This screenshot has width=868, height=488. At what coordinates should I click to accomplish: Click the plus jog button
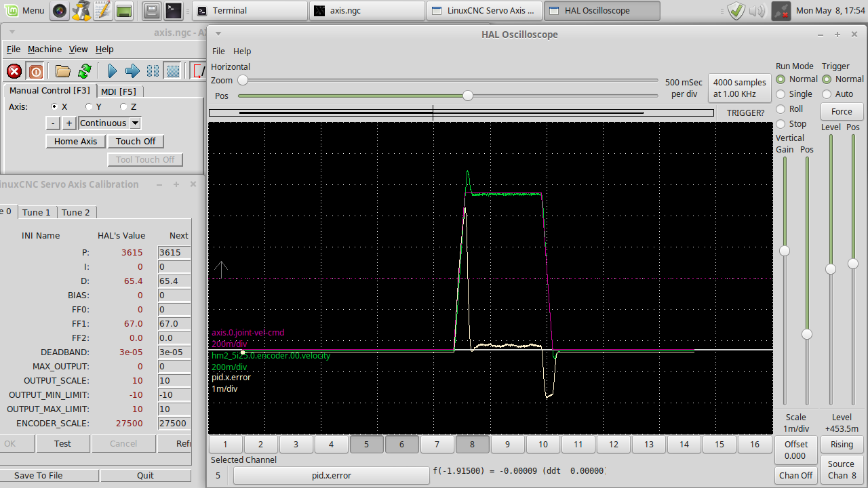(69, 123)
